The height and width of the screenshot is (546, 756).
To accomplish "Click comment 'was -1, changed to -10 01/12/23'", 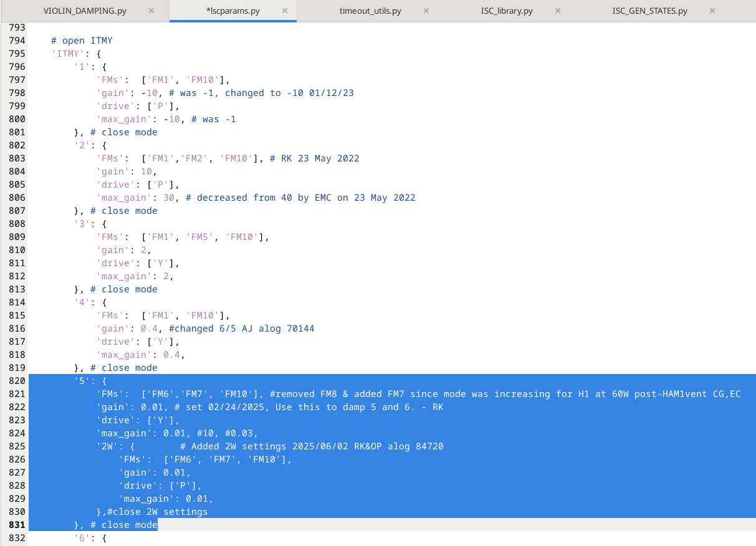I will click(x=267, y=93).
